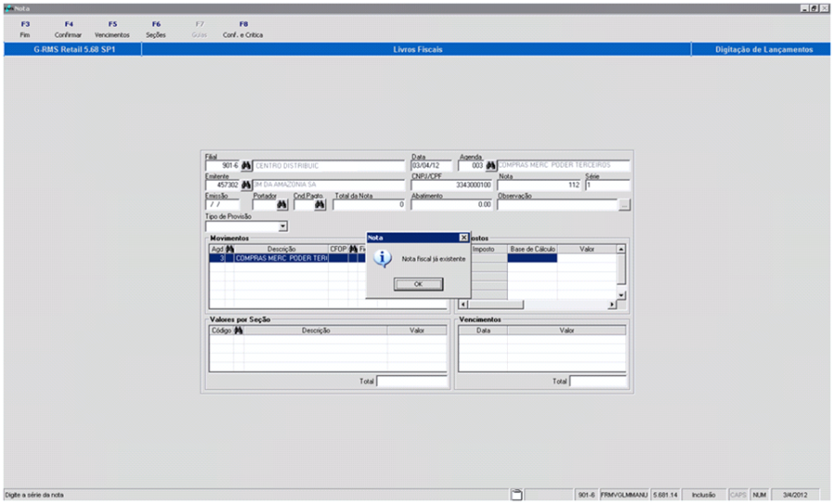Open Agenda lookup with the binoculars icon
Viewport: 834px width, 504px height.
(x=490, y=166)
